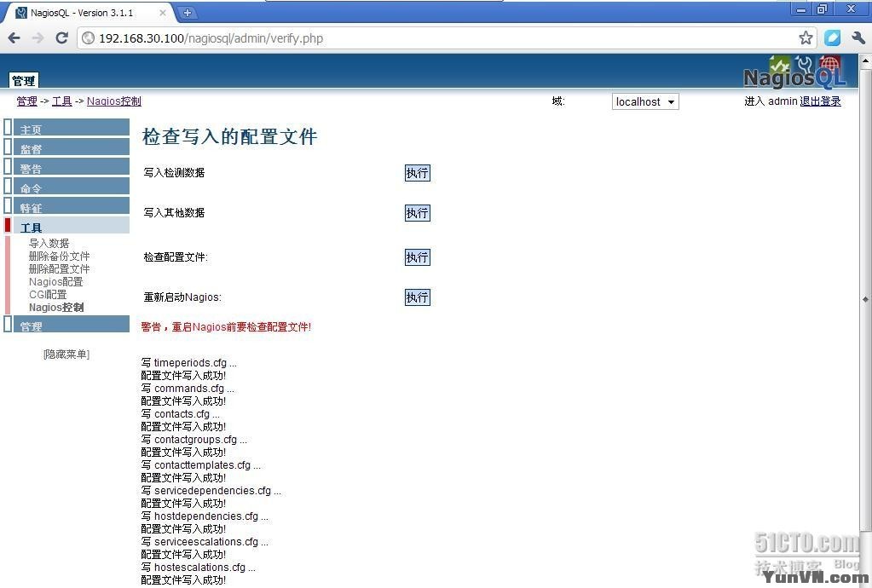Select the 写 contacttemplates.cfg log line
This screenshot has height=588, width=872.
pyautogui.click(x=201, y=465)
